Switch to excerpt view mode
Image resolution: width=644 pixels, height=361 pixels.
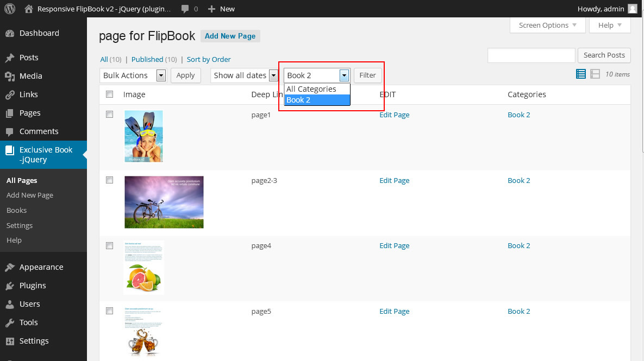(595, 74)
